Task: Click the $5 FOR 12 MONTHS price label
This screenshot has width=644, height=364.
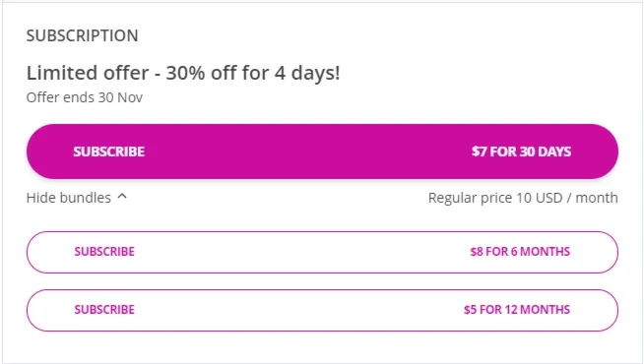Action: pyautogui.click(x=517, y=310)
